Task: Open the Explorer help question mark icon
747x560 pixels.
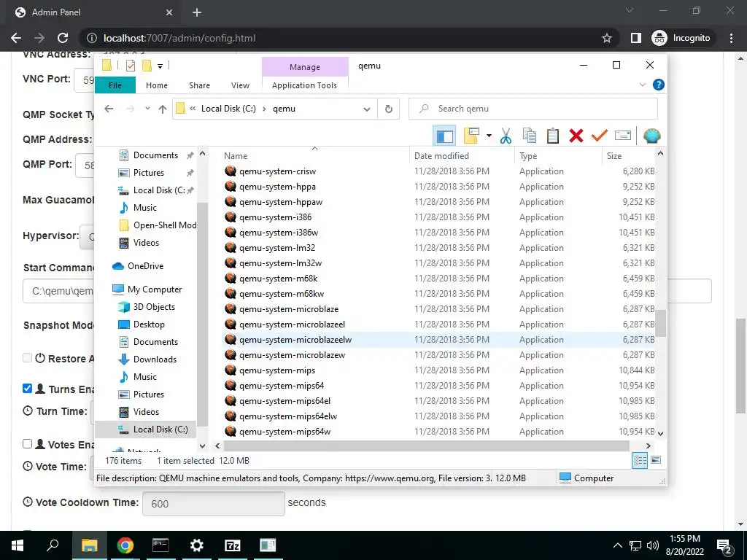Action: pyautogui.click(x=659, y=85)
